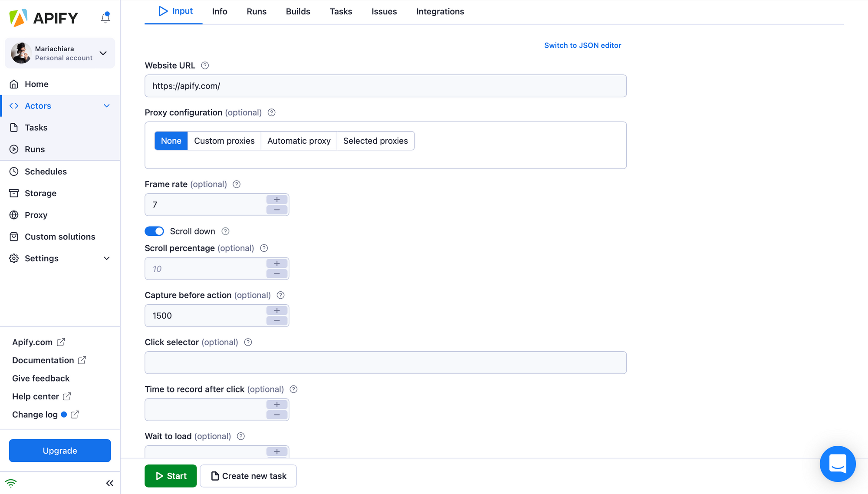Click the Start button to run actor
The width and height of the screenshot is (868, 494).
[x=171, y=475]
